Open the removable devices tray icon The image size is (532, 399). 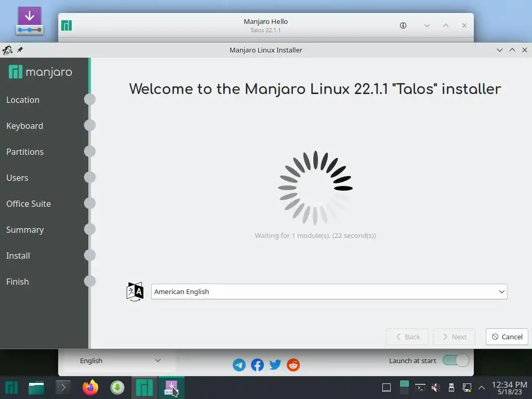(x=451, y=388)
